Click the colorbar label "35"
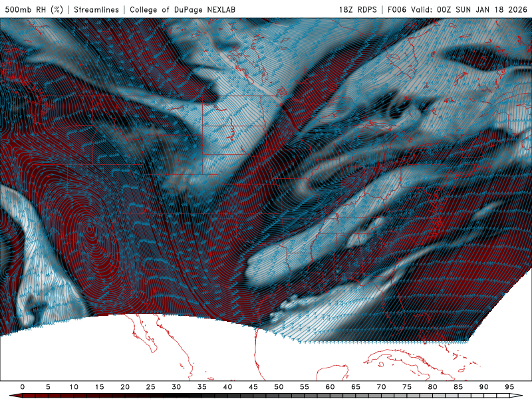This screenshot has width=532, height=399. pos(202,387)
